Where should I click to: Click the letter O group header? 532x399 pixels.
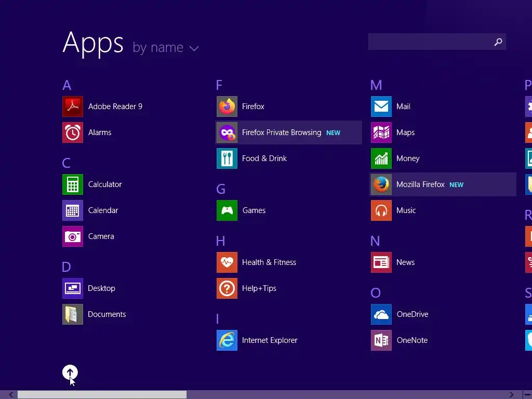coord(376,293)
